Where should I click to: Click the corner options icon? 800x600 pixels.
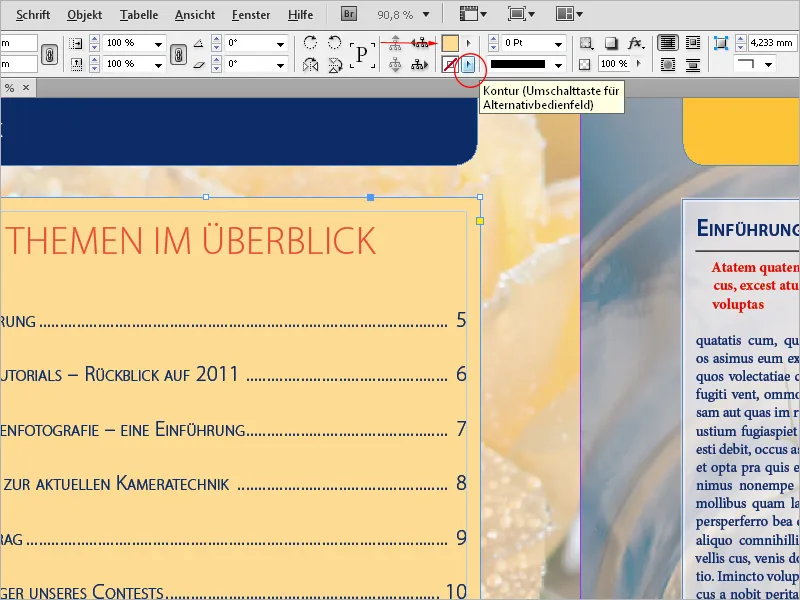pyautogui.click(x=721, y=43)
